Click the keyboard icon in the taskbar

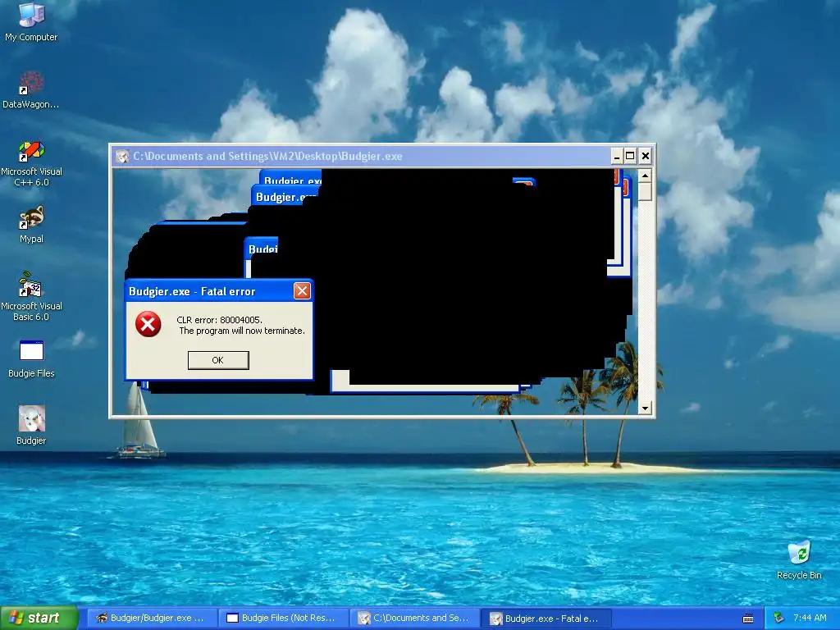(x=748, y=619)
